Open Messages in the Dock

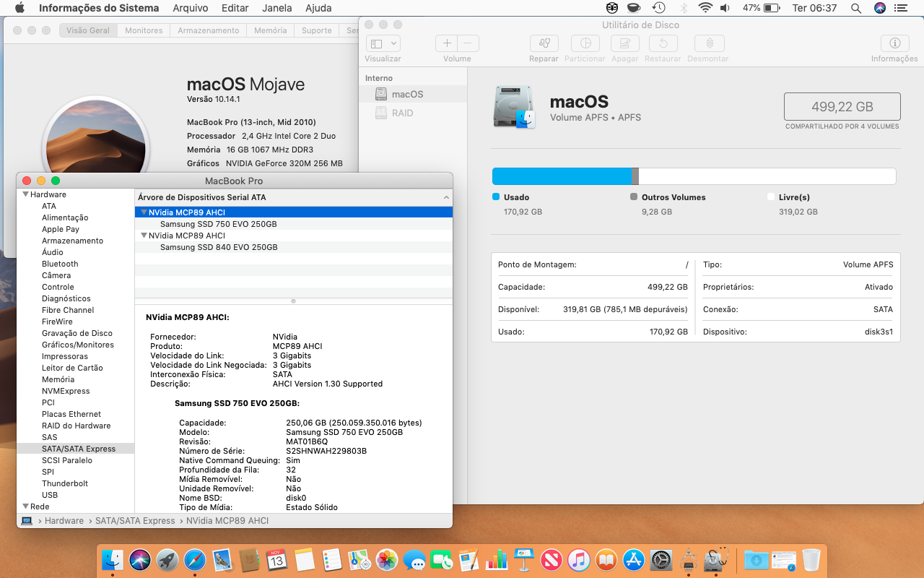[414, 559]
